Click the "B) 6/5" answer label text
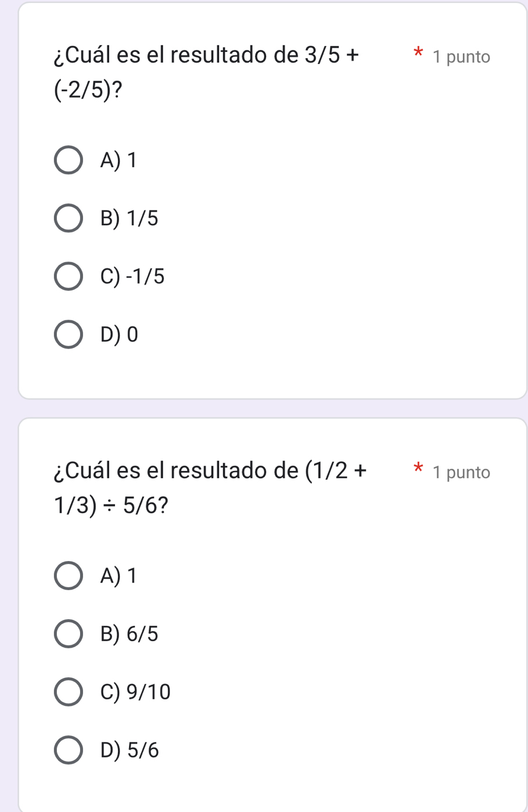 tap(129, 634)
